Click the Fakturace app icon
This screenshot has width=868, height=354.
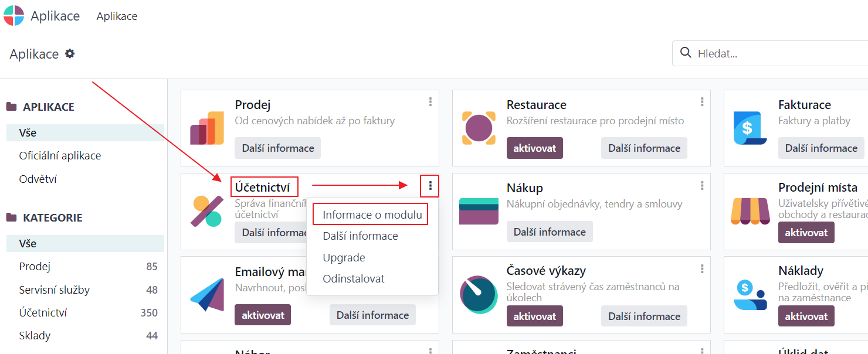[750, 128]
